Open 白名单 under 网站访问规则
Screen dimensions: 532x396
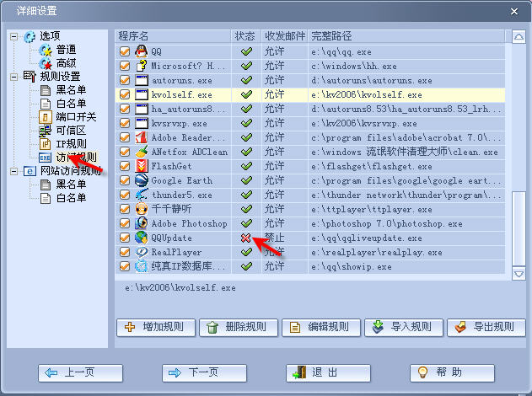coord(71,198)
